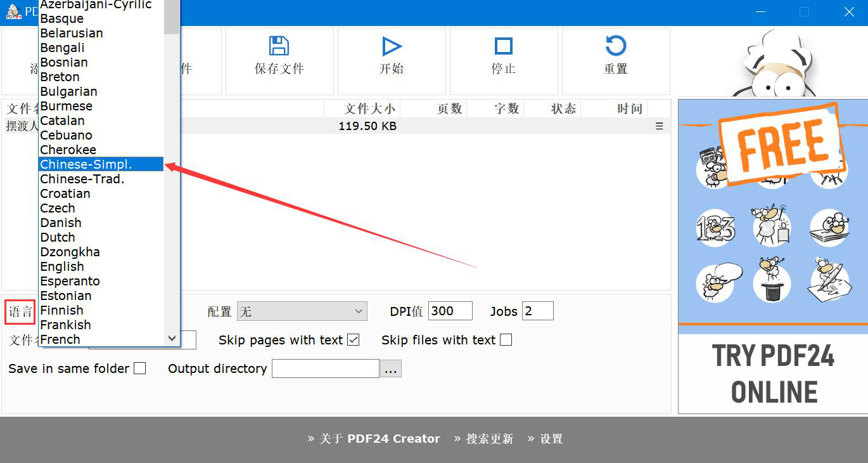Select French language option
868x463 pixels.
click(101, 339)
